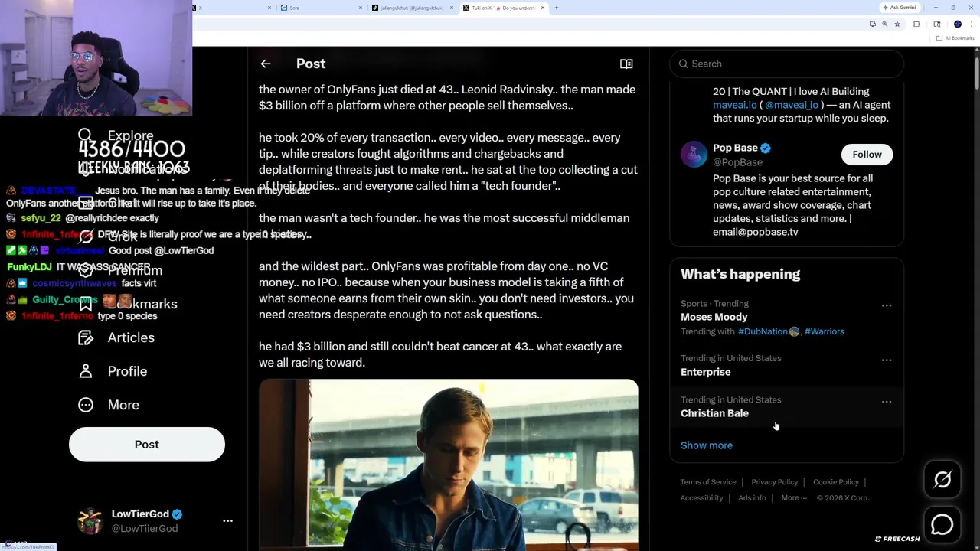This screenshot has height=551, width=980.
Task: Open the Christian Bale trending topic
Action: (714, 413)
